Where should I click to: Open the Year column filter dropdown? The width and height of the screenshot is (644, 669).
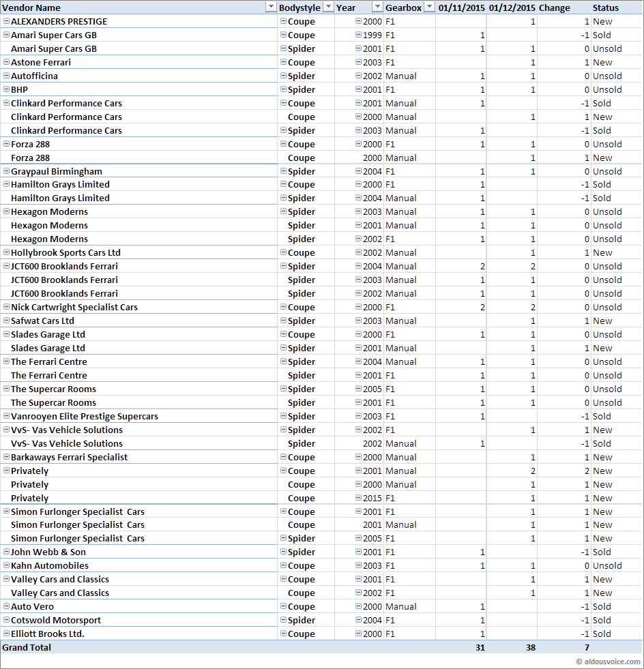coord(377,8)
